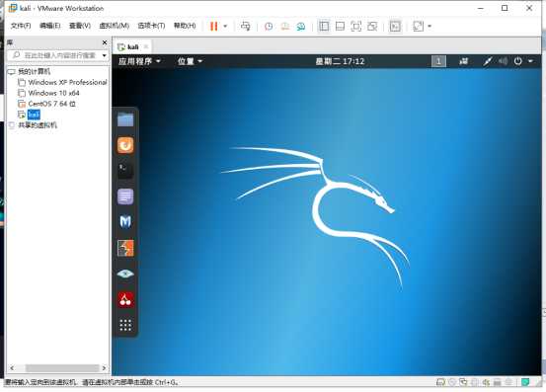
Task: Toggle the thumbnail bar view icon
Action: [340, 26]
